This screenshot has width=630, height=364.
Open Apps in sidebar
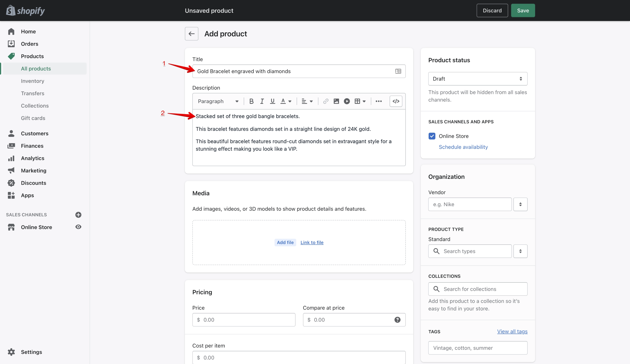27,195
